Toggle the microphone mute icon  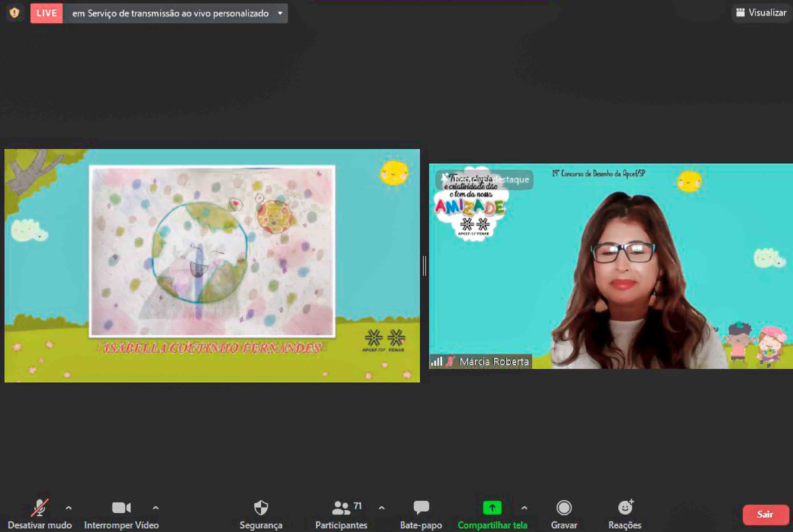coord(40,508)
